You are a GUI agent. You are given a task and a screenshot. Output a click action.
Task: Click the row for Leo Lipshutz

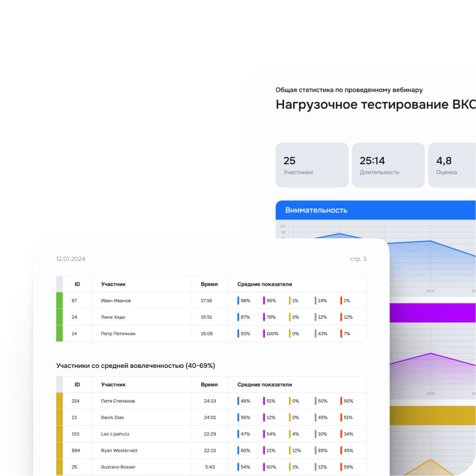[x=211, y=434]
